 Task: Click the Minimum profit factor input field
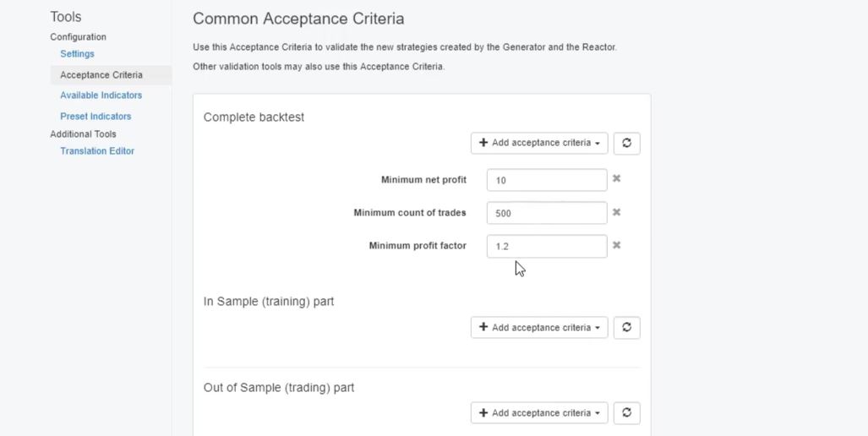click(x=546, y=246)
